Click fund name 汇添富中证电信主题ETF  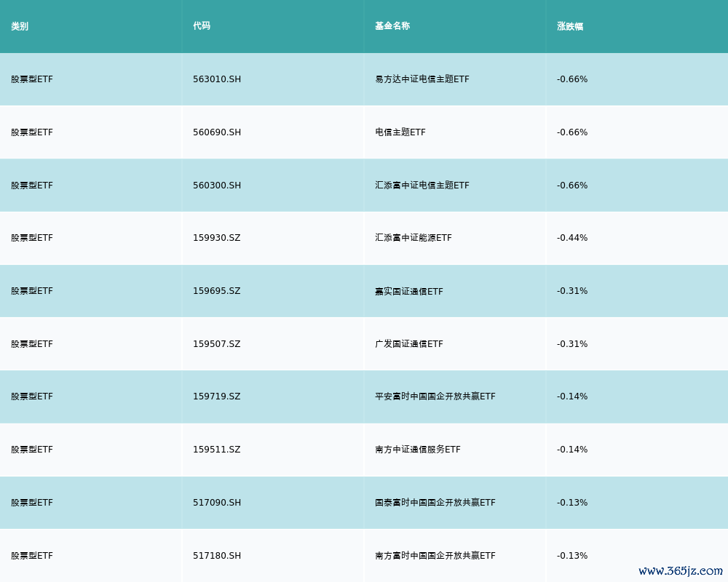pos(422,186)
